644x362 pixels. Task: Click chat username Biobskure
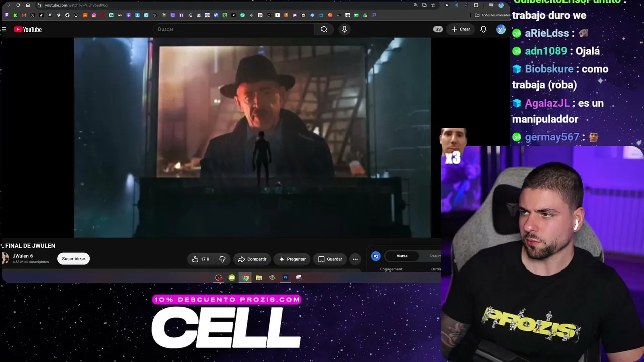point(549,69)
